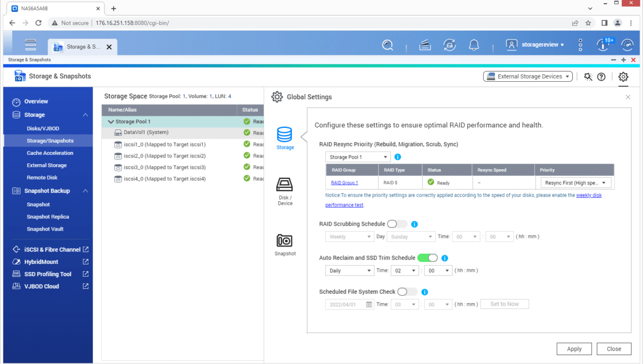Open the Daily frequency dropdown
Image resolution: width=643 pixels, height=364 pixels.
(349, 271)
